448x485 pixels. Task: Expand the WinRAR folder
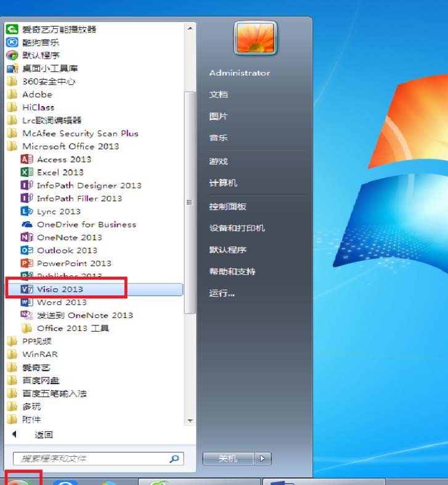(x=32, y=354)
